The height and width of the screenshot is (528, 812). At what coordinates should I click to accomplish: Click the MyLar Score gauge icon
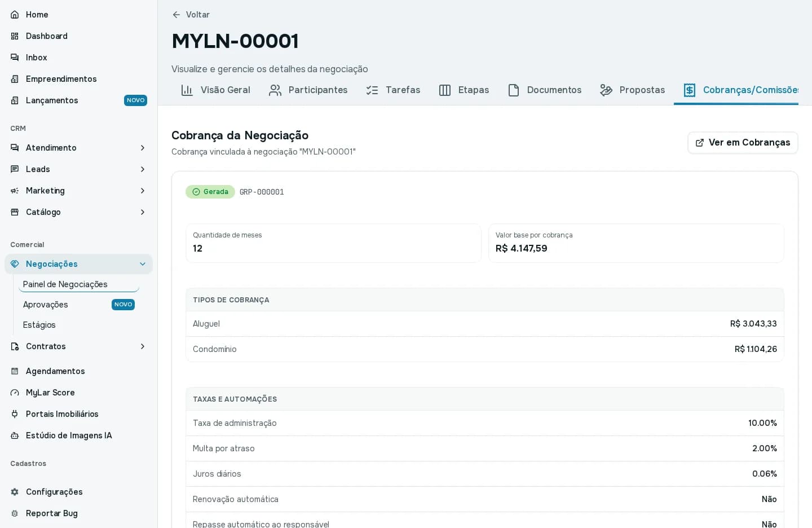click(15, 393)
